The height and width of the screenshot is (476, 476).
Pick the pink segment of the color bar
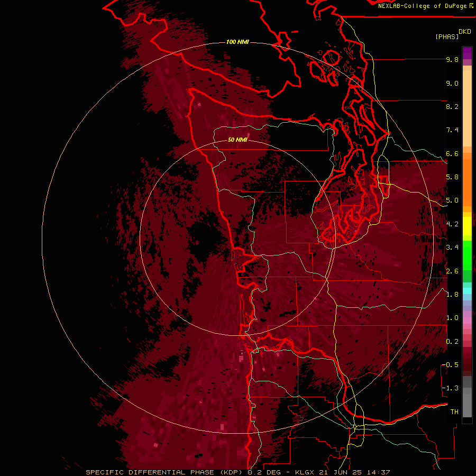coord(467,321)
